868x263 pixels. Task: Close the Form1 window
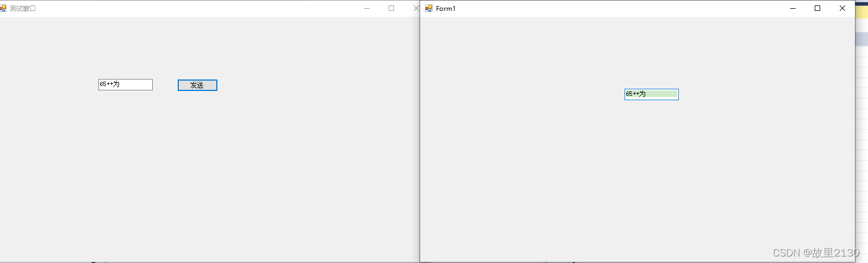click(842, 8)
